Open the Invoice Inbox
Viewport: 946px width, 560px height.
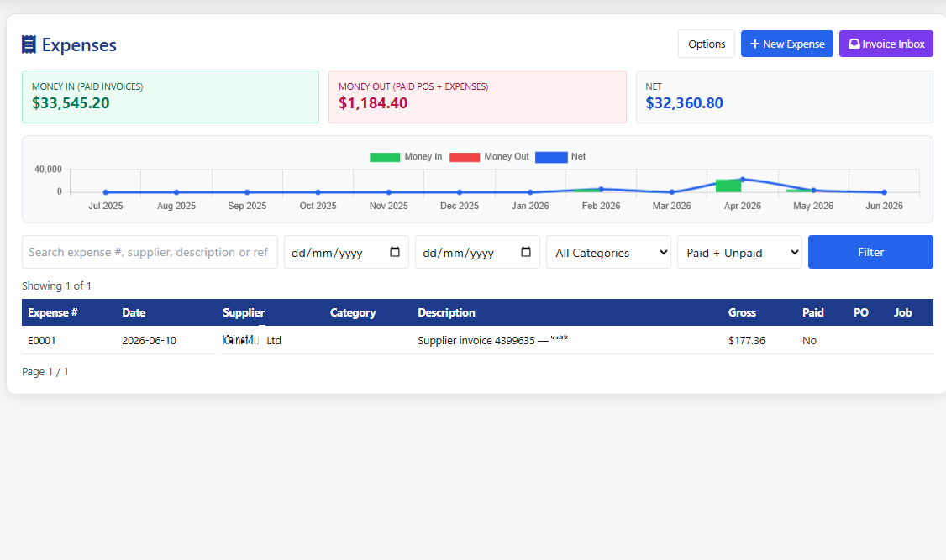pyautogui.click(x=886, y=44)
